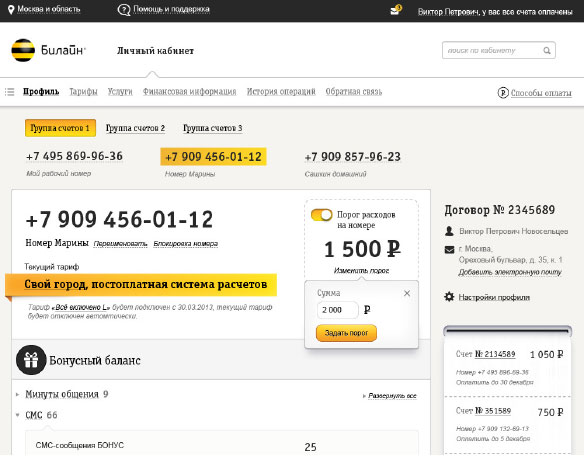
Task: Open the list menu icon beside Профиль
Action: (x=10, y=91)
